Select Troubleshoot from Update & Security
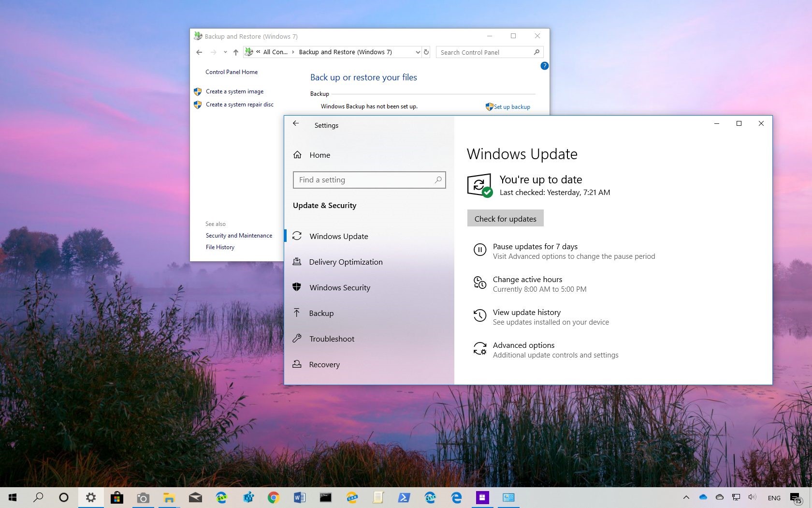Screen dimensions: 812x508 pyautogui.click(x=332, y=339)
